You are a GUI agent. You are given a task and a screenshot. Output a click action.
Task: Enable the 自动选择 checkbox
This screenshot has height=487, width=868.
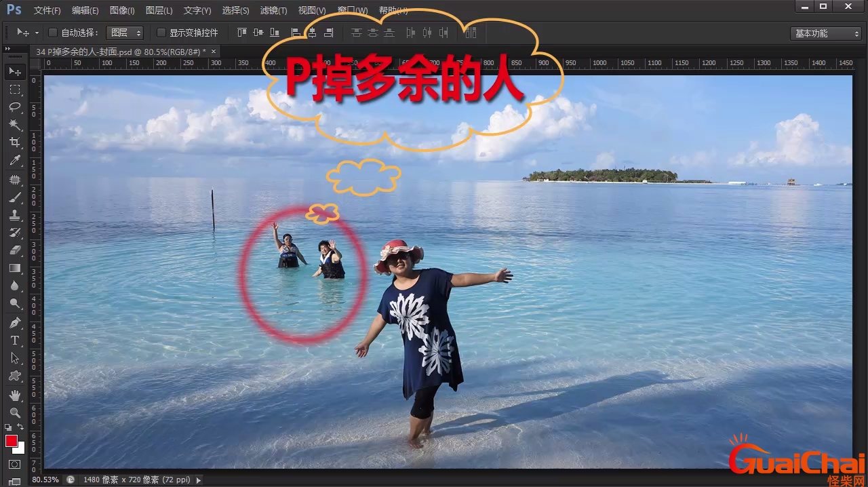53,33
